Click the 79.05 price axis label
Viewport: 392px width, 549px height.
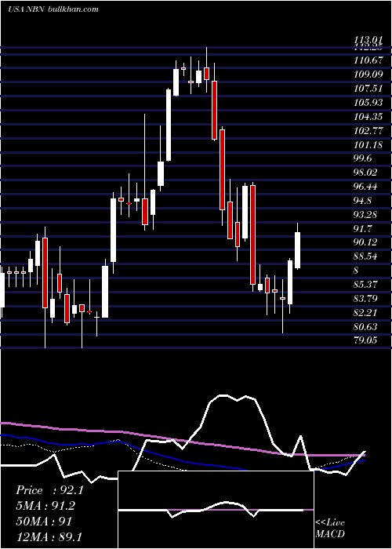pyautogui.click(x=365, y=340)
